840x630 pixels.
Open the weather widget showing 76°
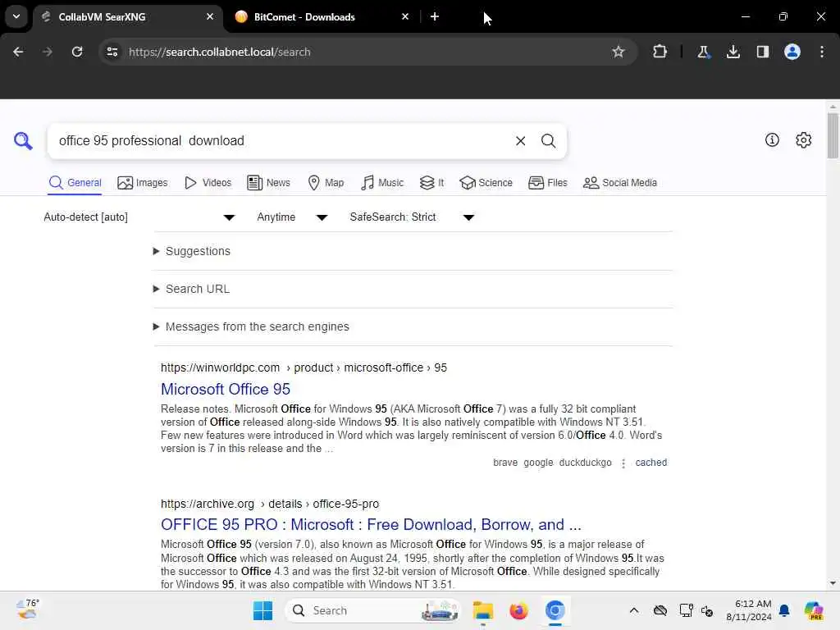coord(27,609)
